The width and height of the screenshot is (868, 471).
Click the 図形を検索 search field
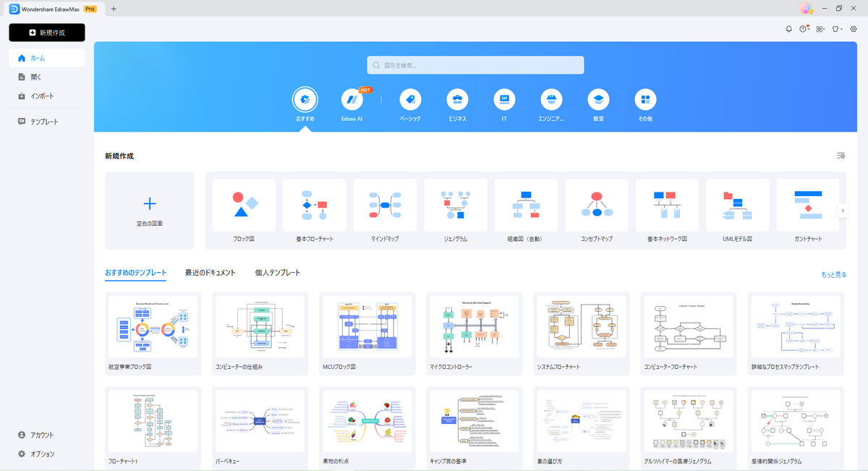[475, 65]
